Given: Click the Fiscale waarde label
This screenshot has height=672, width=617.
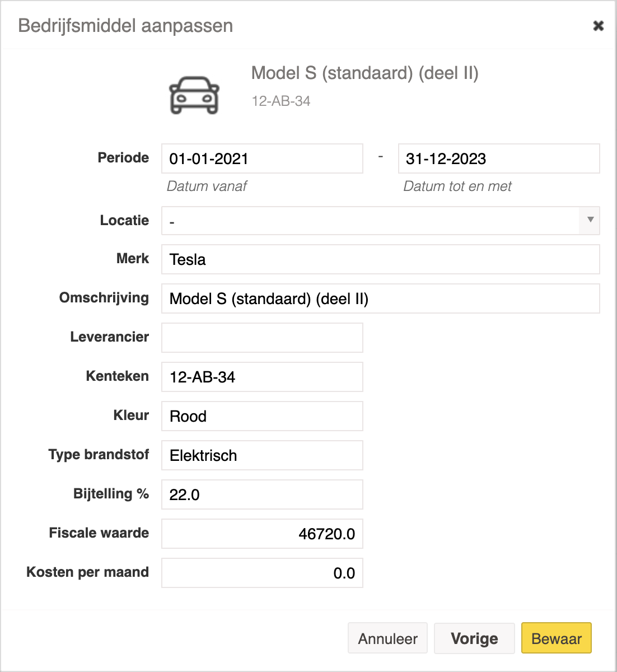Looking at the screenshot, I should (x=99, y=533).
